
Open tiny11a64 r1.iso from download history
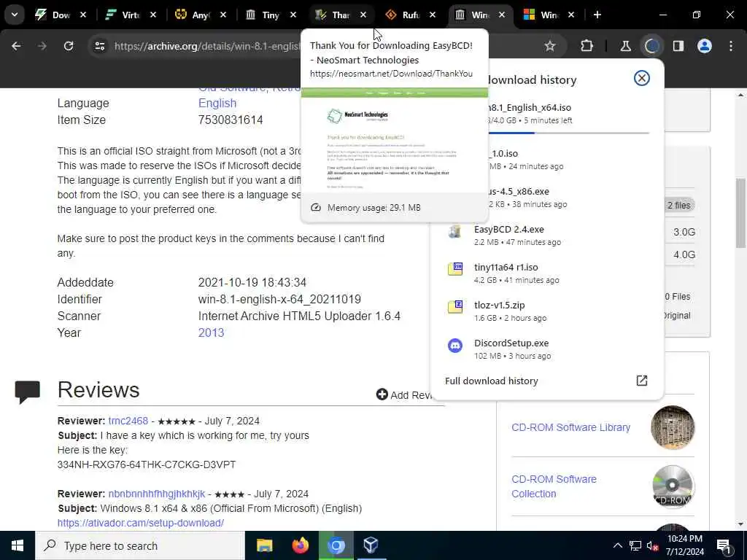[546, 273]
